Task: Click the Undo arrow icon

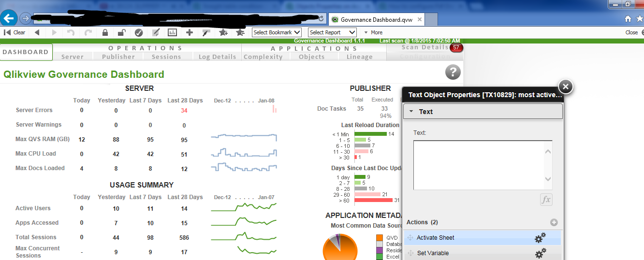Action: point(71,32)
